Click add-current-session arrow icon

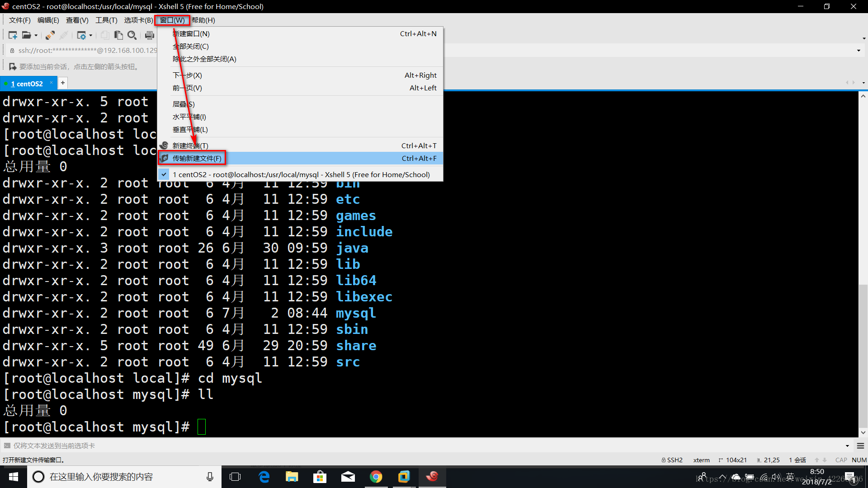pyautogui.click(x=13, y=67)
